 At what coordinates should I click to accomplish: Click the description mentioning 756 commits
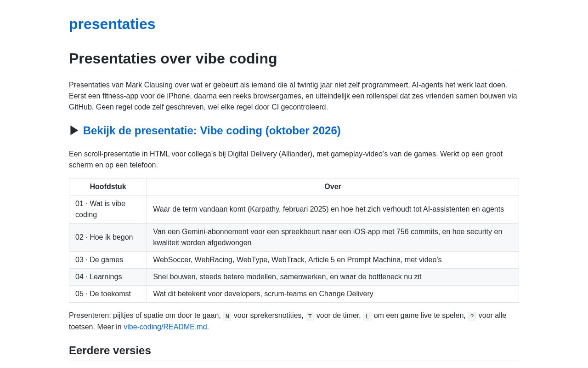click(333, 237)
